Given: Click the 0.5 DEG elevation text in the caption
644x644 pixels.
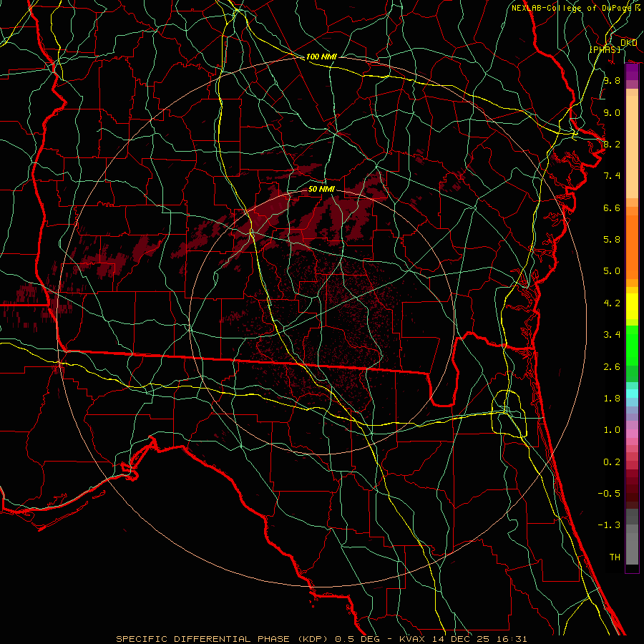Looking at the screenshot, I should (x=357, y=639).
